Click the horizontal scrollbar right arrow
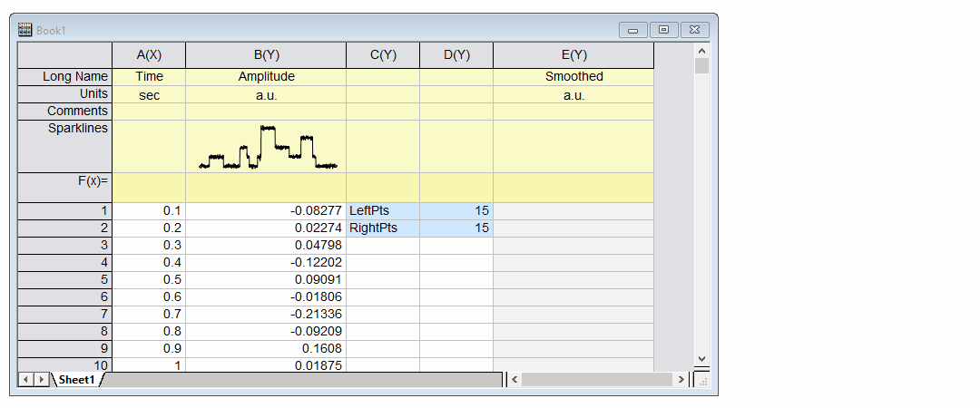This screenshot has height=408, width=980. tap(682, 380)
